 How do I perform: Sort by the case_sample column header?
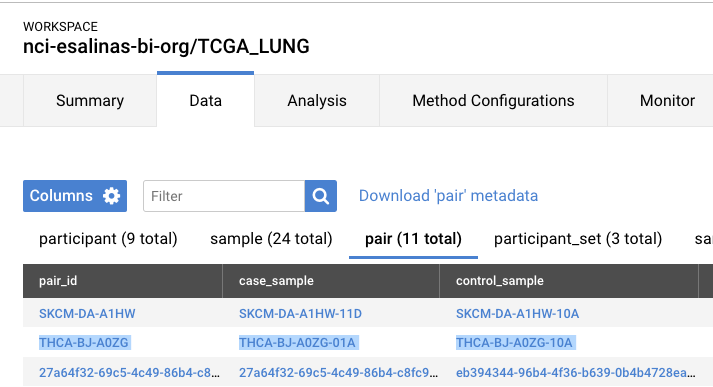(276, 281)
